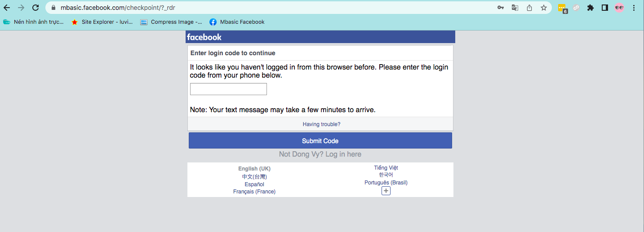Viewport: 644px width, 232px height.
Task: Toggle the browser side panel icon
Action: point(605,8)
